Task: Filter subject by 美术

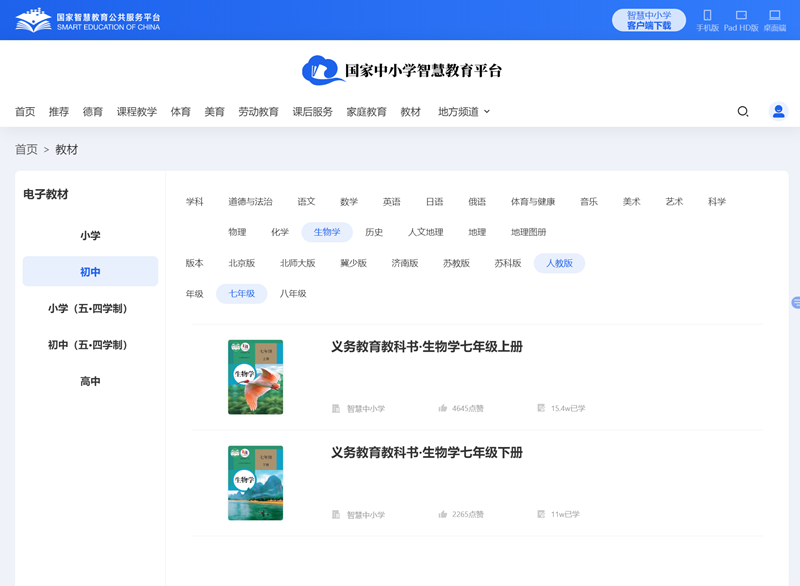Action: tap(631, 201)
